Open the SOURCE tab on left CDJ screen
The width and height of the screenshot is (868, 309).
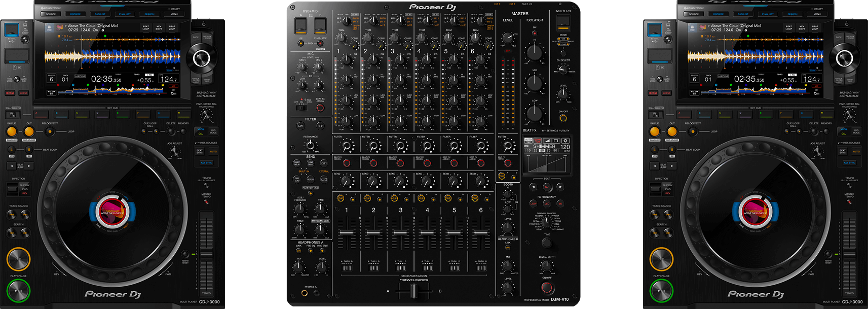(51, 14)
